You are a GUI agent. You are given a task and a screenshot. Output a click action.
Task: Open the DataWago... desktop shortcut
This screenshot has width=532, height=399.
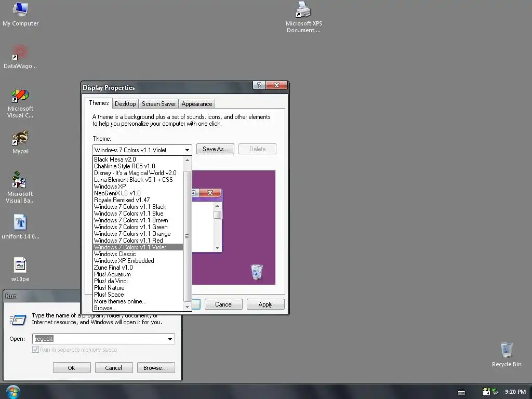(x=20, y=56)
